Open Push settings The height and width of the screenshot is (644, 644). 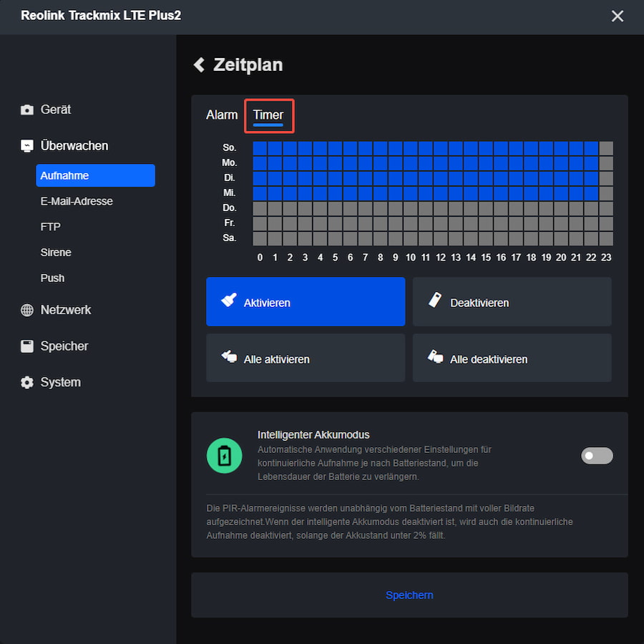pos(52,278)
